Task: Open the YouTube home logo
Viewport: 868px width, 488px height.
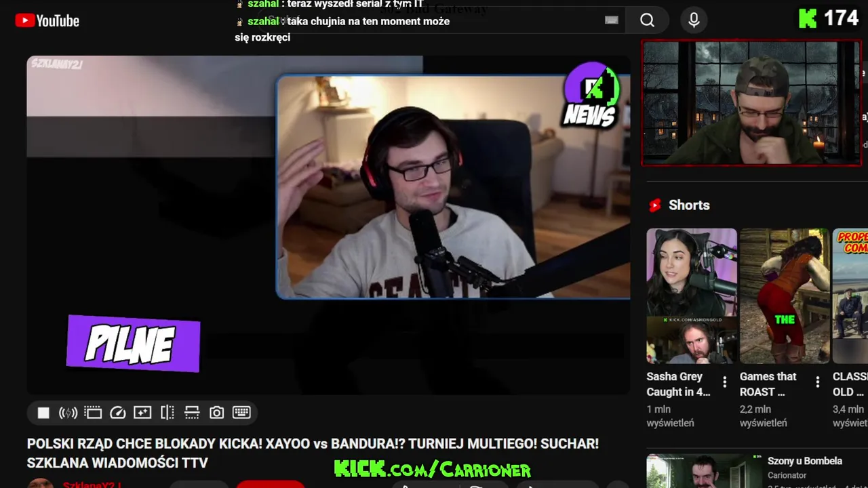Action: tap(47, 20)
